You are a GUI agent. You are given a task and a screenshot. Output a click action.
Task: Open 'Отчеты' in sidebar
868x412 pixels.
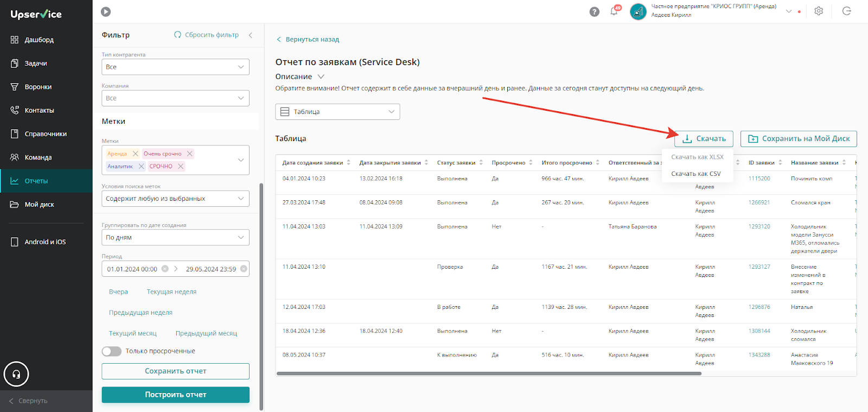tap(46, 181)
